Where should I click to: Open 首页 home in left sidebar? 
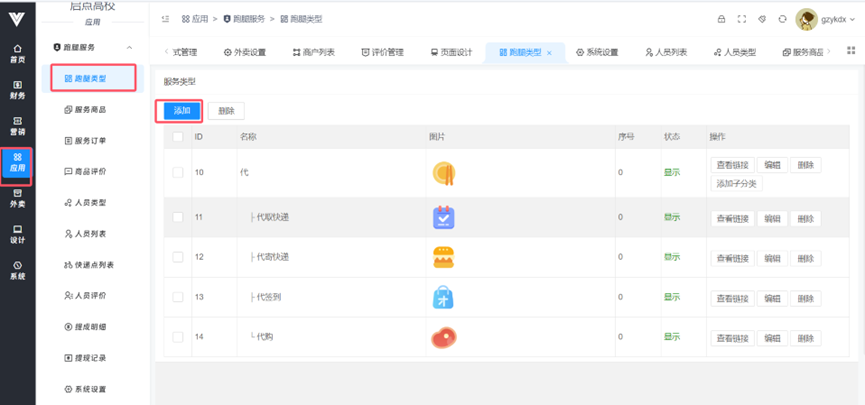17,52
